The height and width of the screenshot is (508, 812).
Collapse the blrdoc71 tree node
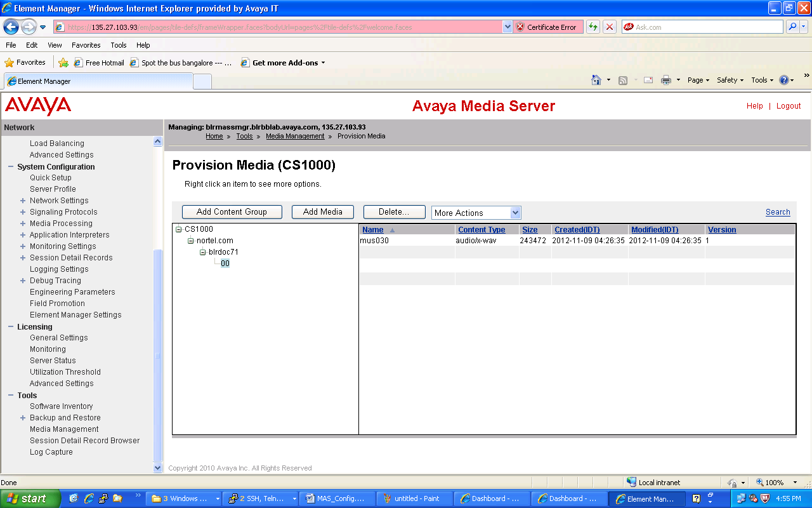(x=202, y=252)
